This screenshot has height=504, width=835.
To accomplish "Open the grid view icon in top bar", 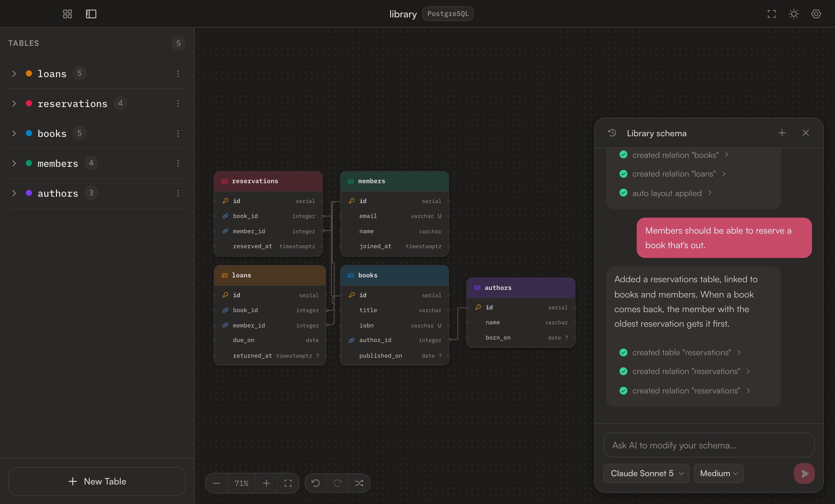I will tap(67, 14).
